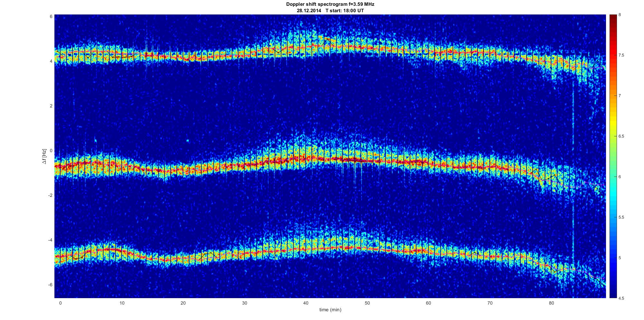Click the colorbar tick label 7.5
The height and width of the screenshot is (320, 644).
[x=621, y=55]
